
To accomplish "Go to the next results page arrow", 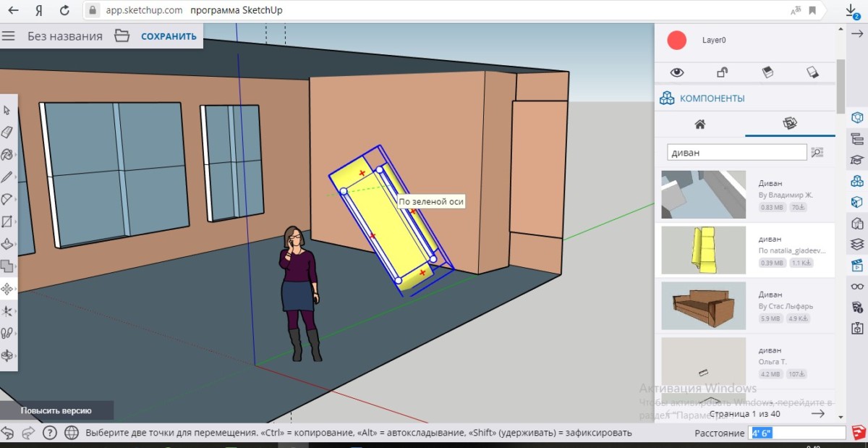I will click(x=818, y=413).
